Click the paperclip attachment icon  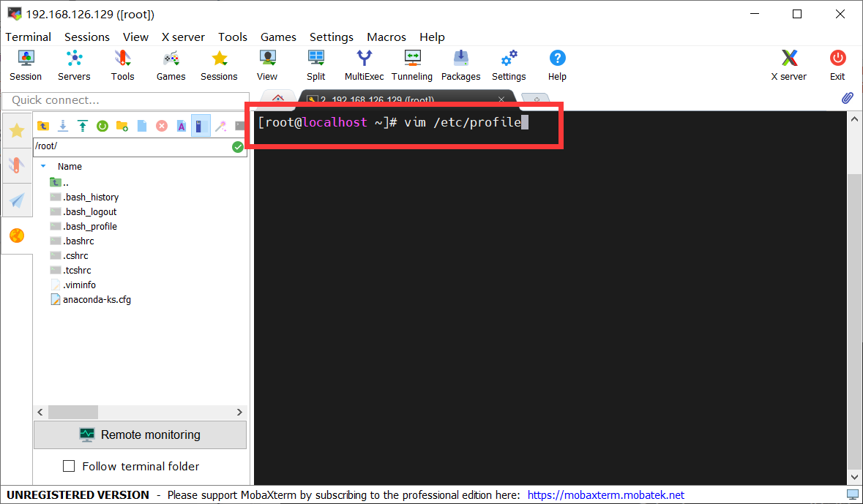tap(847, 98)
